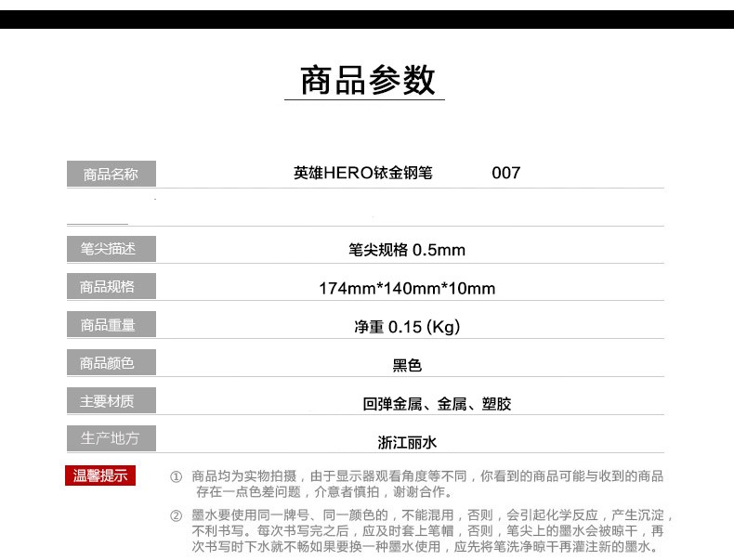Click the 回弹金属、金属、塑胶 material text
The height and width of the screenshot is (560, 734).
click(x=437, y=403)
